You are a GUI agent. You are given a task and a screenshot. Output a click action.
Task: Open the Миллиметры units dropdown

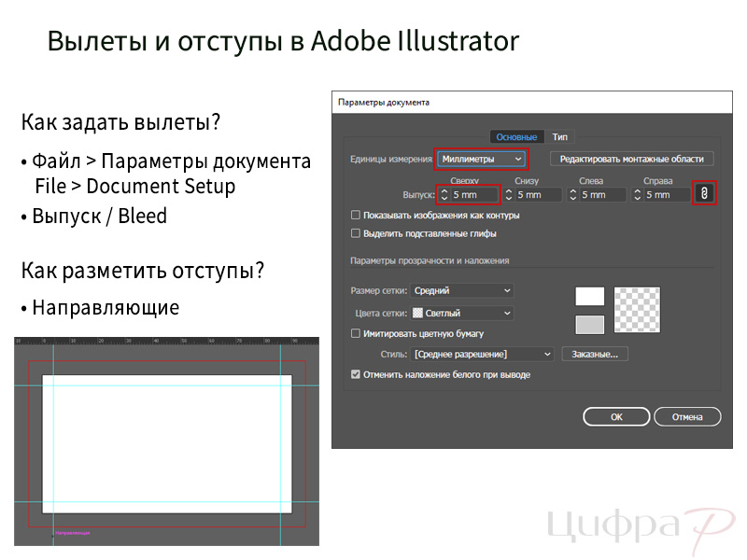click(x=481, y=159)
